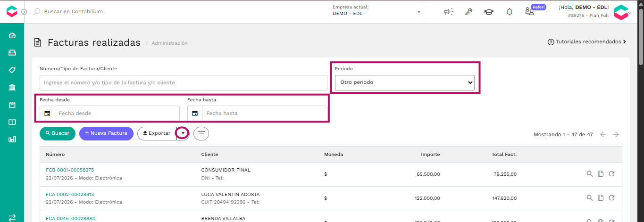644x222 pixels.
Task: Open the wrench settings icon
Action: click(468, 12)
